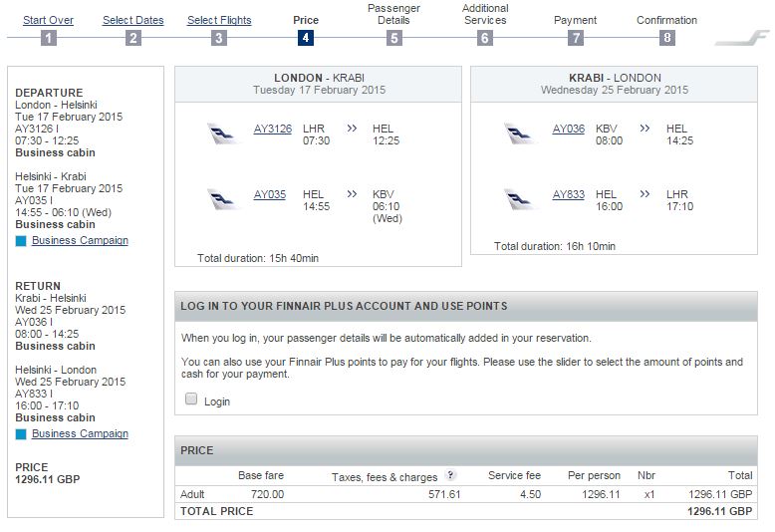The width and height of the screenshot is (775, 532).
Task: Tick the Login checkbox
Action: pyautogui.click(x=191, y=400)
